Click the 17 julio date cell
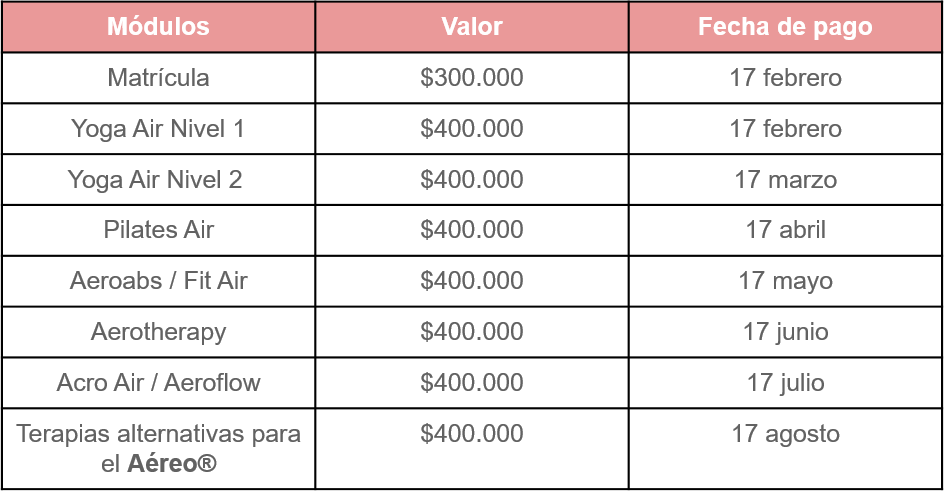945x494 pixels. pos(785,383)
